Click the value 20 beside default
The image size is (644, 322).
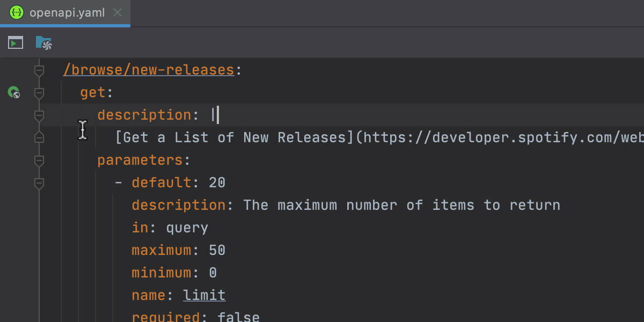point(217,182)
